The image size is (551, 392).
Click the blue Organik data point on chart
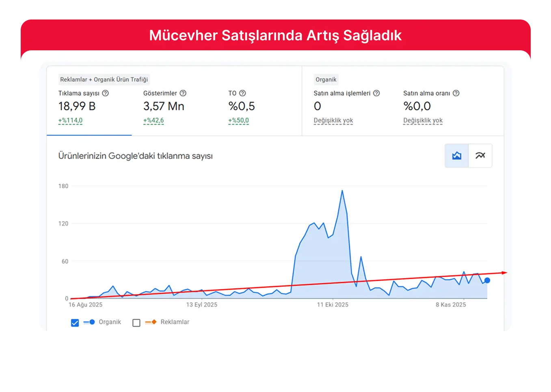coord(486,280)
